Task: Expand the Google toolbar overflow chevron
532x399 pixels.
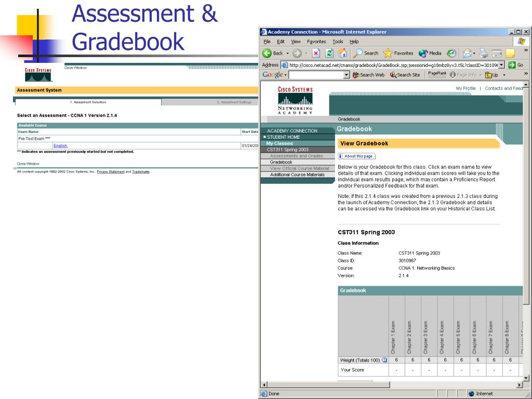Action: coord(526,73)
